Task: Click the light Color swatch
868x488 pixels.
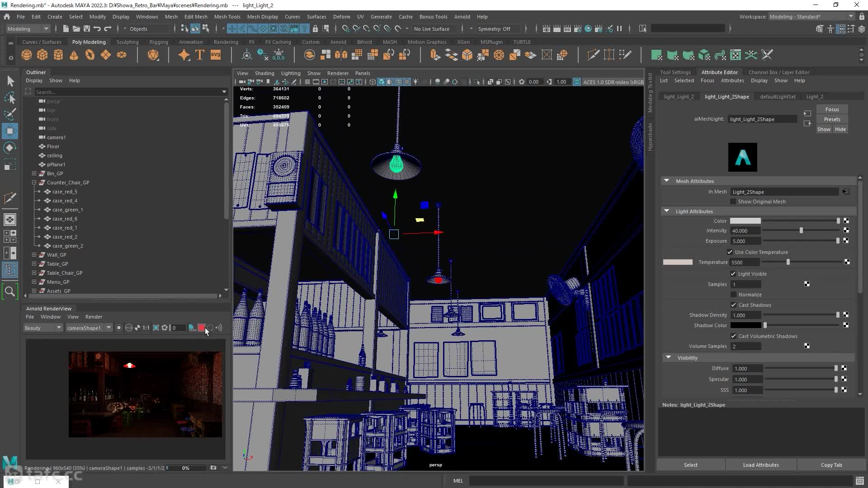Action: tap(745, 221)
